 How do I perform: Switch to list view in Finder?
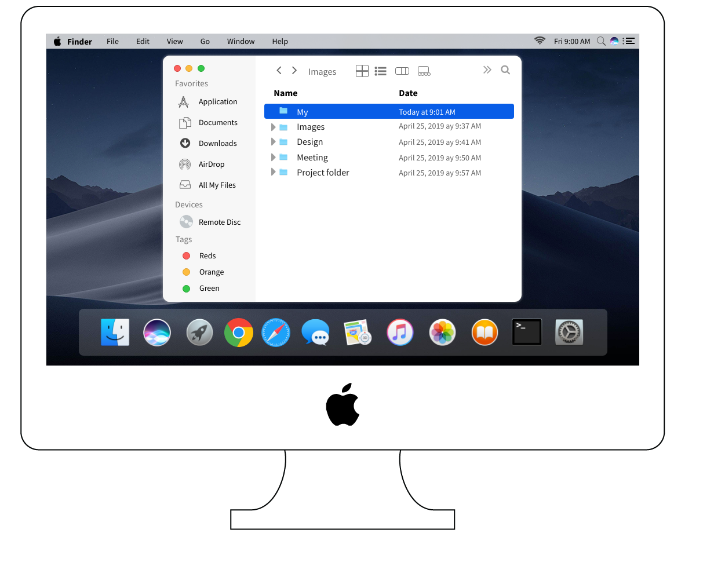(380, 71)
